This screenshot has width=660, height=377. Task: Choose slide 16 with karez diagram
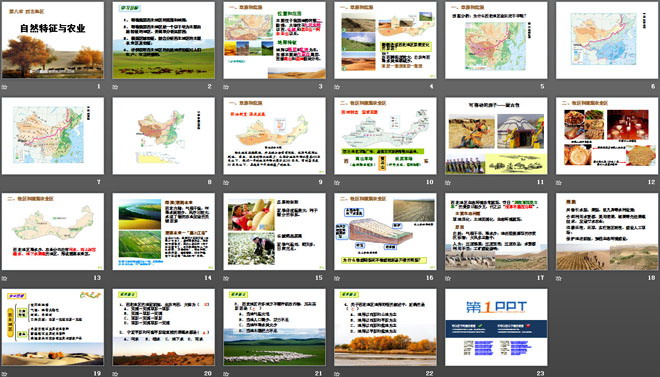(x=385, y=231)
